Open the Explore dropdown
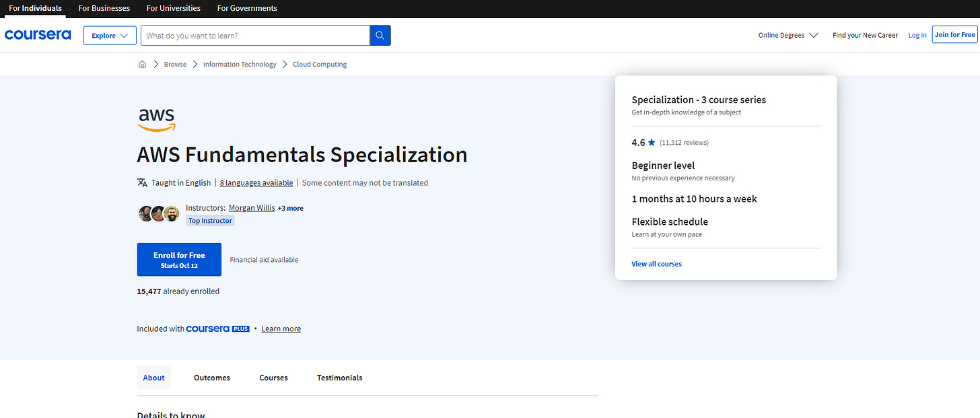This screenshot has height=418, width=980. 110,36
